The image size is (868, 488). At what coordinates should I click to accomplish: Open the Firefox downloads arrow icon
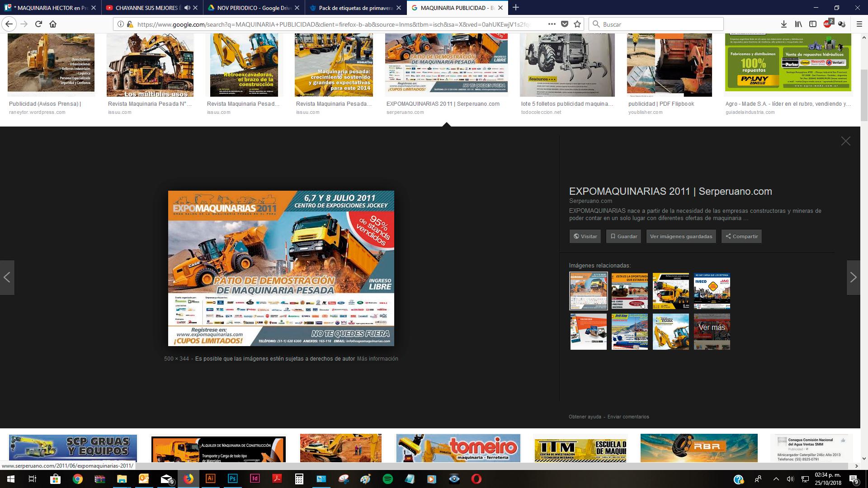pyautogui.click(x=784, y=24)
